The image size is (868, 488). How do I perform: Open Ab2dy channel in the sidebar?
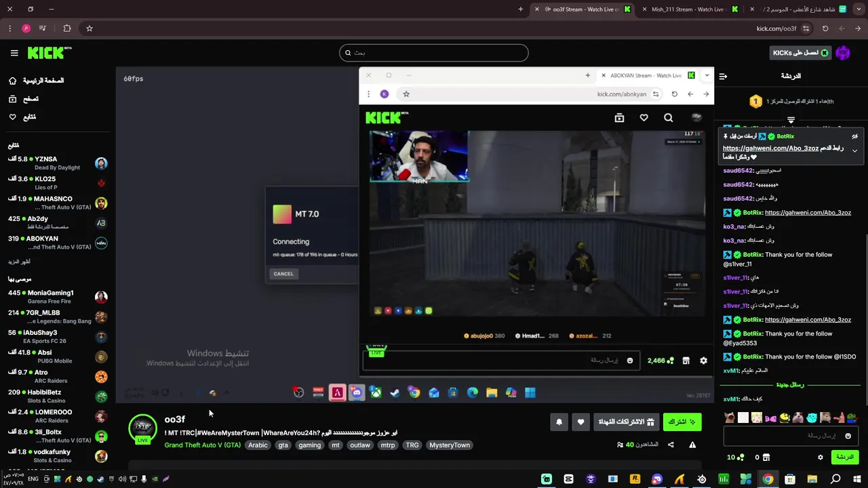[58, 223]
